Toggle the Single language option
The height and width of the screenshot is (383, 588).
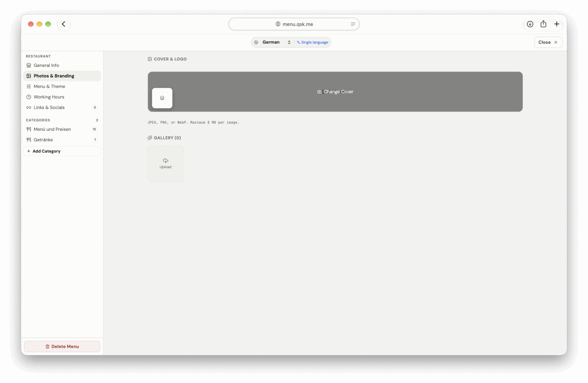click(x=313, y=42)
